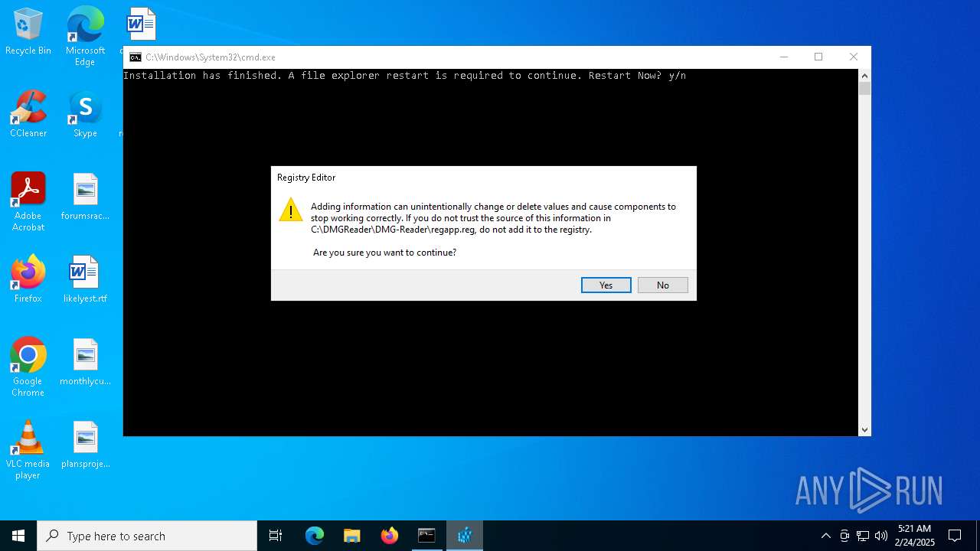This screenshot has width=980, height=551.
Task: Open Recycle Bin desktop icon
Action: [28, 32]
